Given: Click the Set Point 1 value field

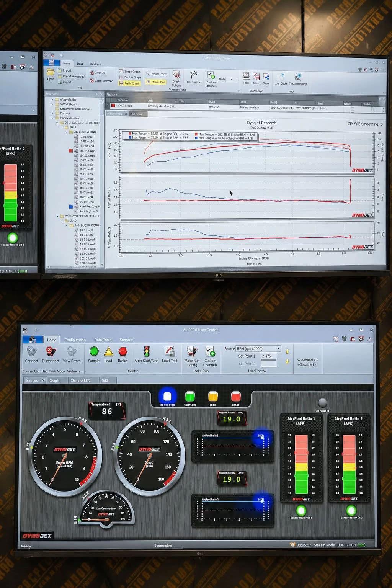Looking at the screenshot, I should coord(268,356).
